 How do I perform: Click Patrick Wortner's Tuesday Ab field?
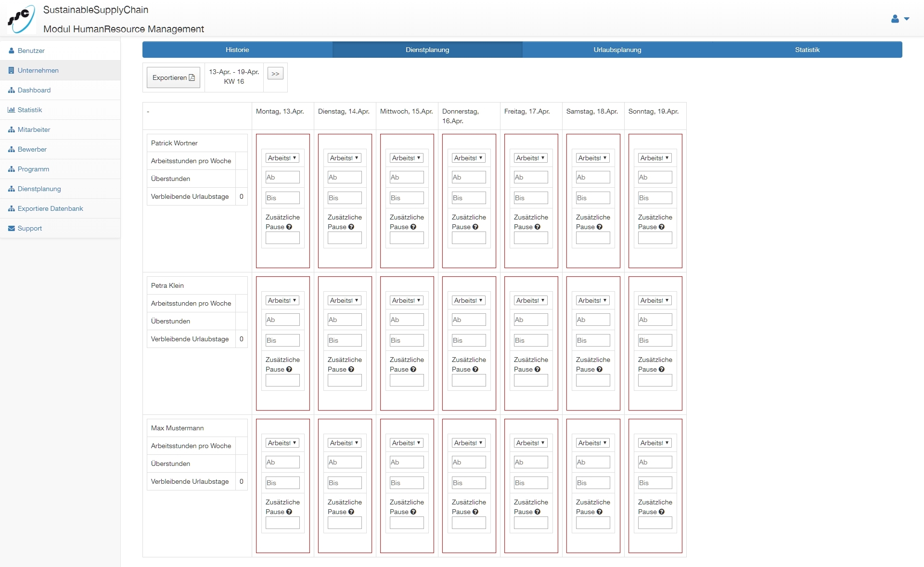pos(345,177)
